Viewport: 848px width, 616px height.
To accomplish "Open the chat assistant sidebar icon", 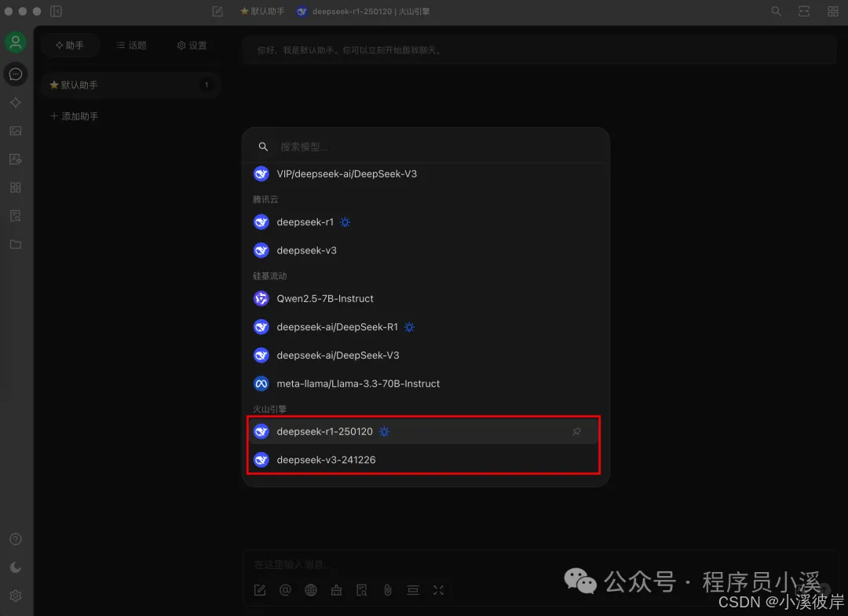I will pyautogui.click(x=16, y=74).
